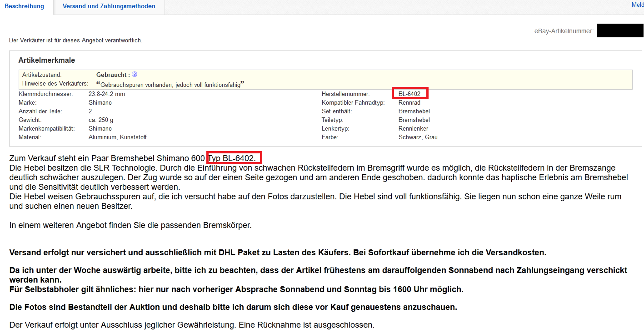The height and width of the screenshot is (334, 644).
Task: Click the Lenkertyp value Rennlenker
Action: coord(413,129)
